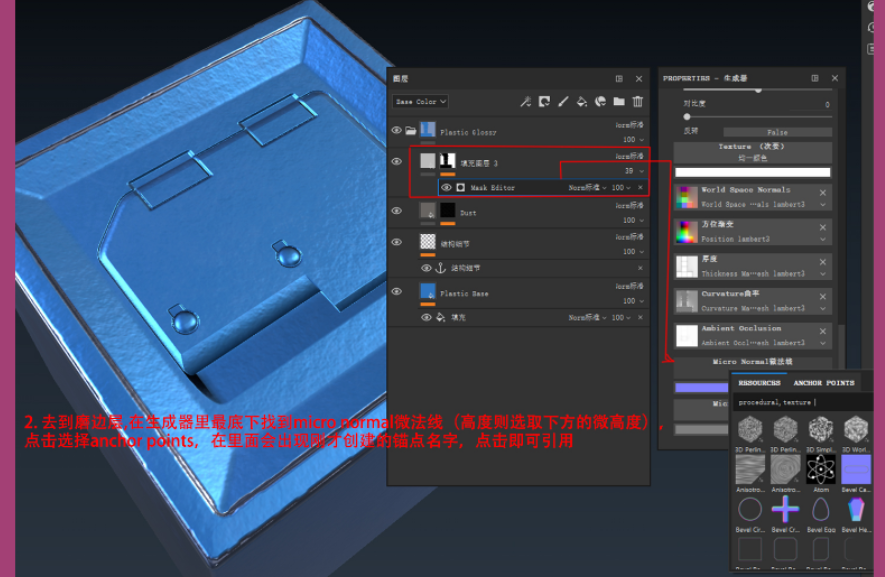Expand the Ambient Occlusion chevron
Screen dimensions: 885x577
[x=823, y=343]
